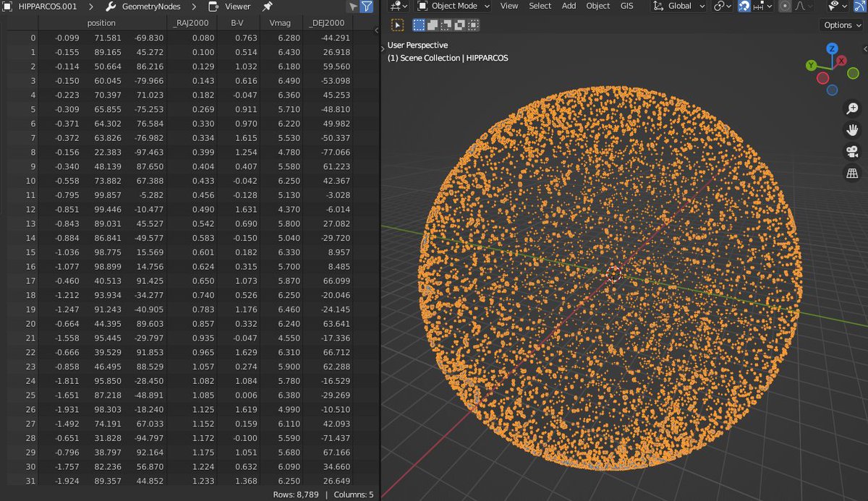Click the Vmag column header
868x501 pixels.
(x=281, y=23)
